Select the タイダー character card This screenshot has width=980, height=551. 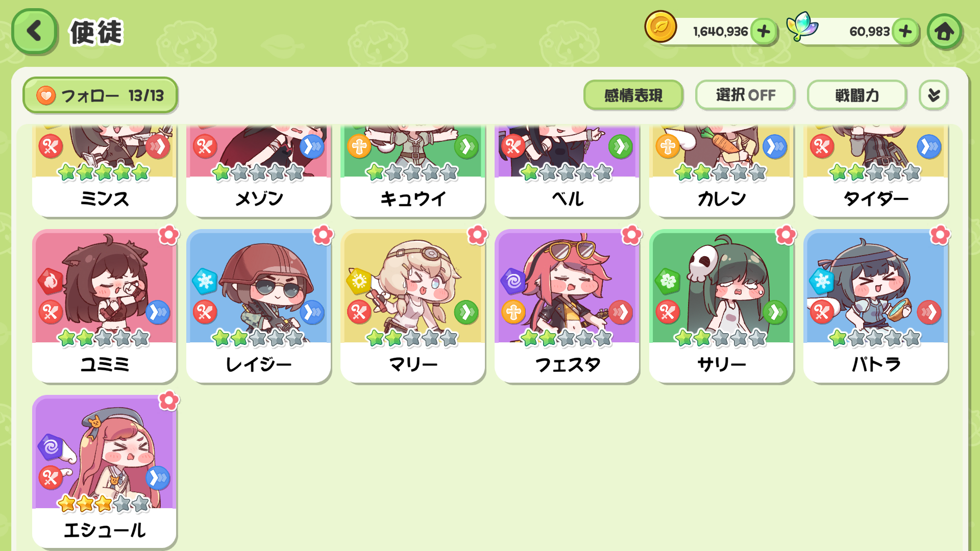click(x=875, y=171)
